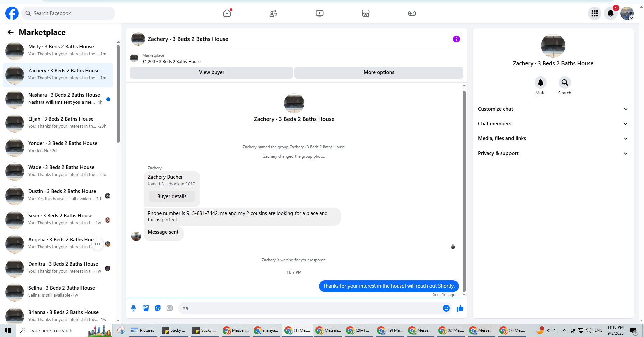The height and width of the screenshot is (337, 644).
Task: Open Buyer details for Zachery Bucher
Action: (172, 196)
